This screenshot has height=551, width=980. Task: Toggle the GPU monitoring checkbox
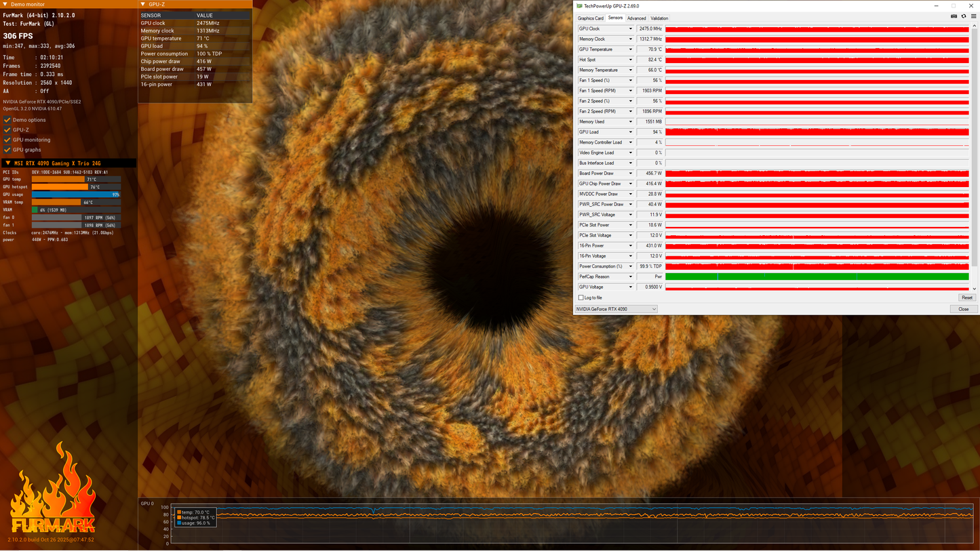(x=7, y=140)
